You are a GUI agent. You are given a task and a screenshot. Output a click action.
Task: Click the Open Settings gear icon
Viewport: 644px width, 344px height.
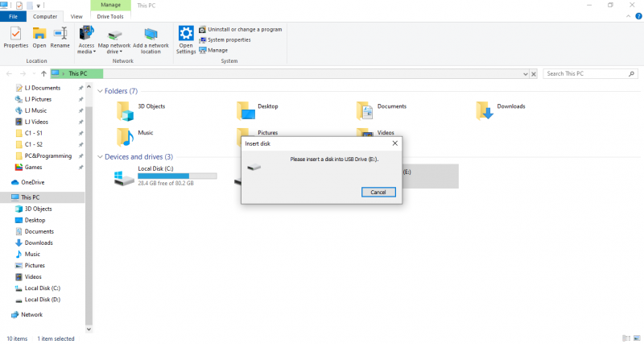point(186,35)
